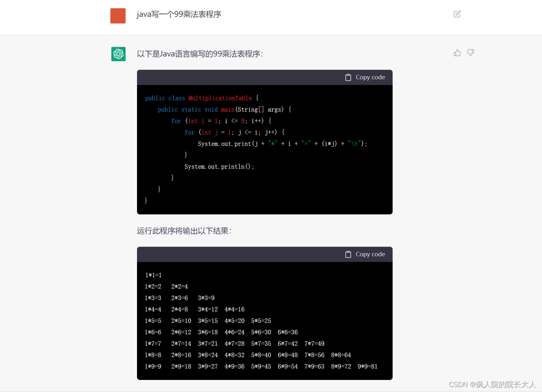This screenshot has height=392, width=542.
Task: Click the orange user avatar
Action: pyautogui.click(x=118, y=16)
